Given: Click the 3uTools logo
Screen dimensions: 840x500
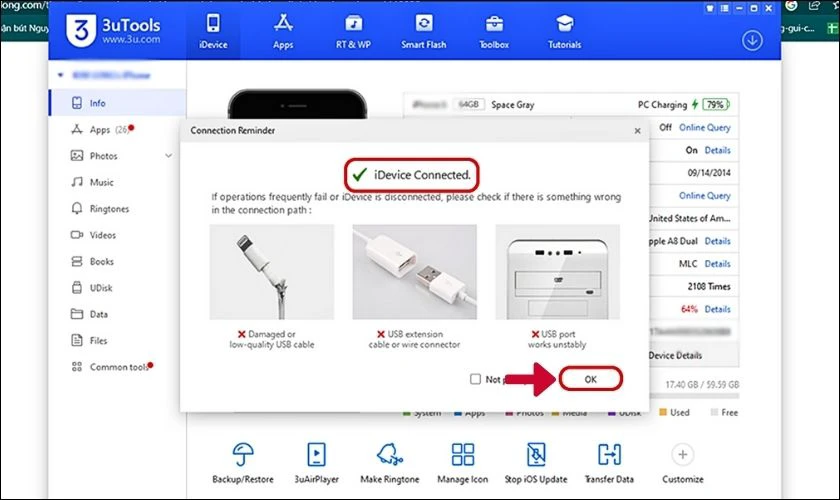Looking at the screenshot, I should pos(113,30).
